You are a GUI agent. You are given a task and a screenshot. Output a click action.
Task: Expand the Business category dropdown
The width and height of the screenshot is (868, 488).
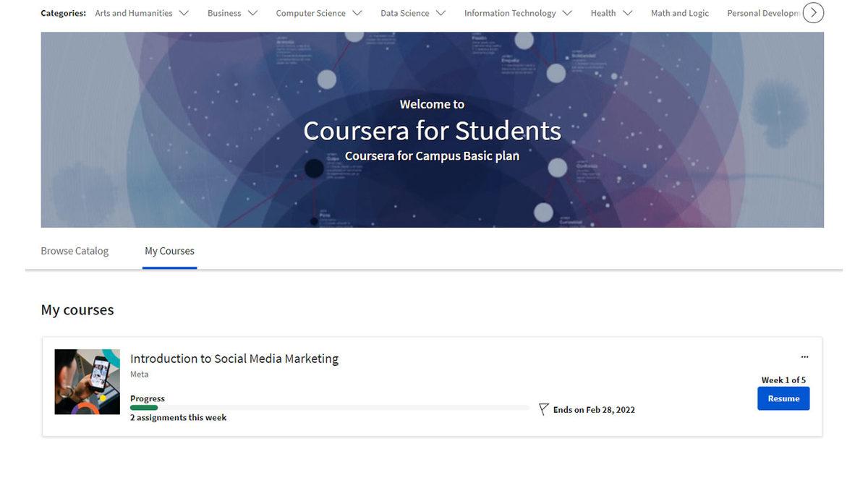(232, 13)
